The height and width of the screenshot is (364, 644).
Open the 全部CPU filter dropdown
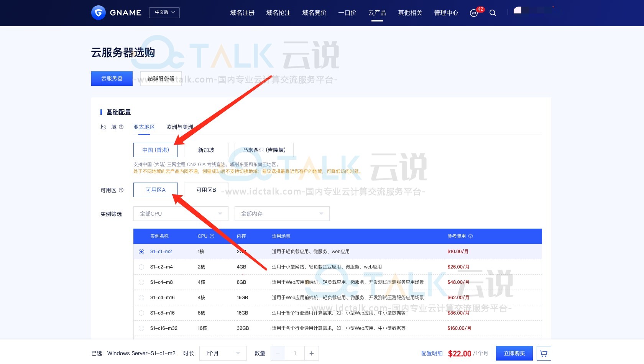point(181,214)
